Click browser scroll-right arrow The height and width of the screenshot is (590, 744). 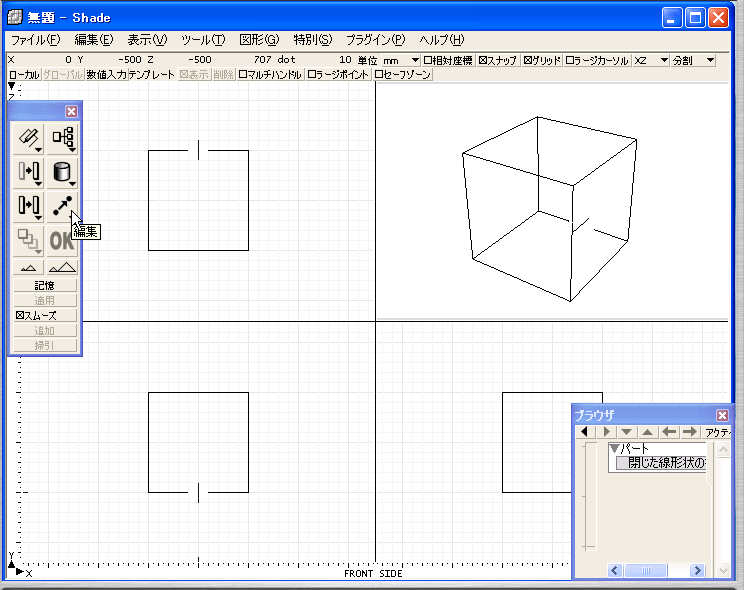click(697, 570)
